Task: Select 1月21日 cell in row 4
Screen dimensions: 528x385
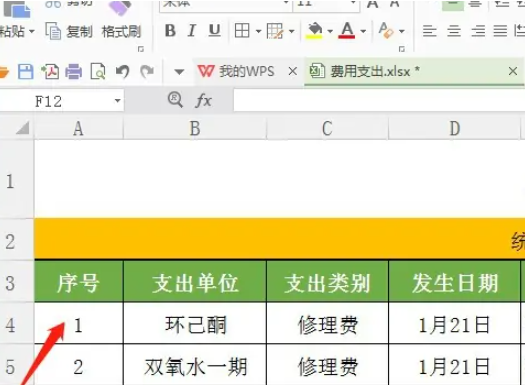Action: click(455, 323)
